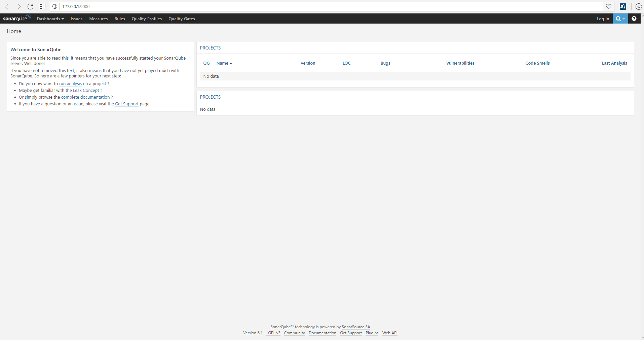Sort projects by QG column
Image resolution: width=644 pixels, height=340 pixels.
click(x=206, y=63)
